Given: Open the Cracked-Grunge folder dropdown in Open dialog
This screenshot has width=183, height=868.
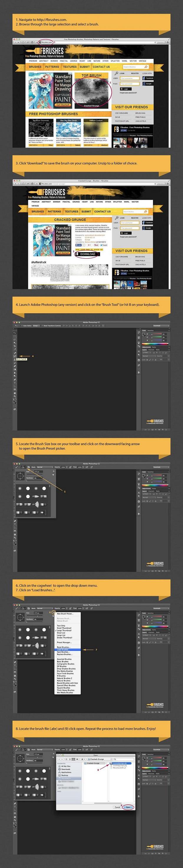Looking at the screenshot, I should point(100,759).
